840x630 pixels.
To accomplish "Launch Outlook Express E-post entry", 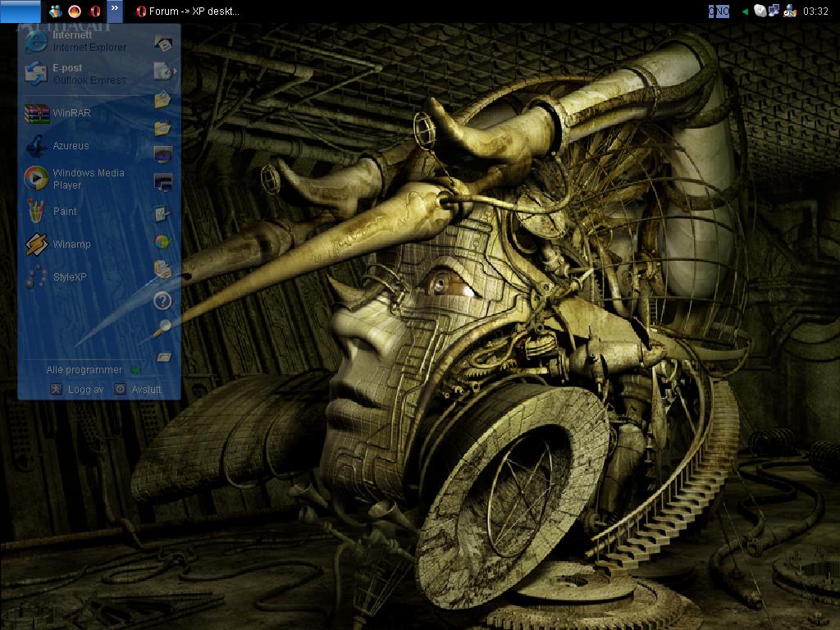I will click(x=76, y=74).
